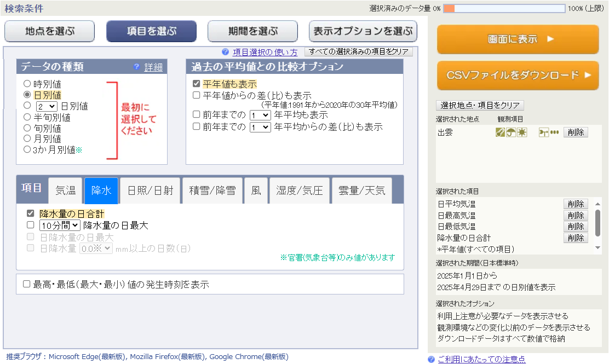Uncheck the 平年値も表示 checkbox
Image resolution: width=609 pixels, height=364 pixels.
[196, 84]
